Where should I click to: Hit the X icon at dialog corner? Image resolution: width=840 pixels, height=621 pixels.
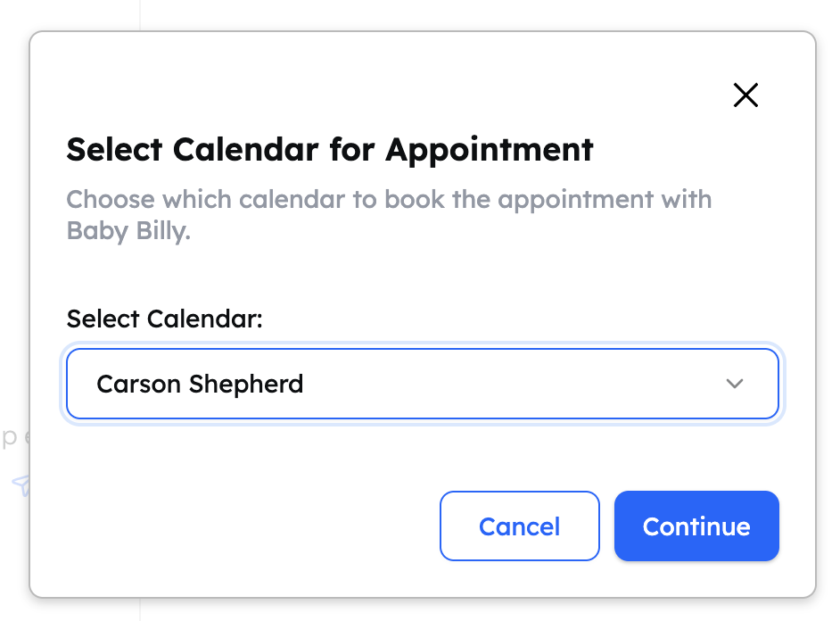(x=745, y=95)
